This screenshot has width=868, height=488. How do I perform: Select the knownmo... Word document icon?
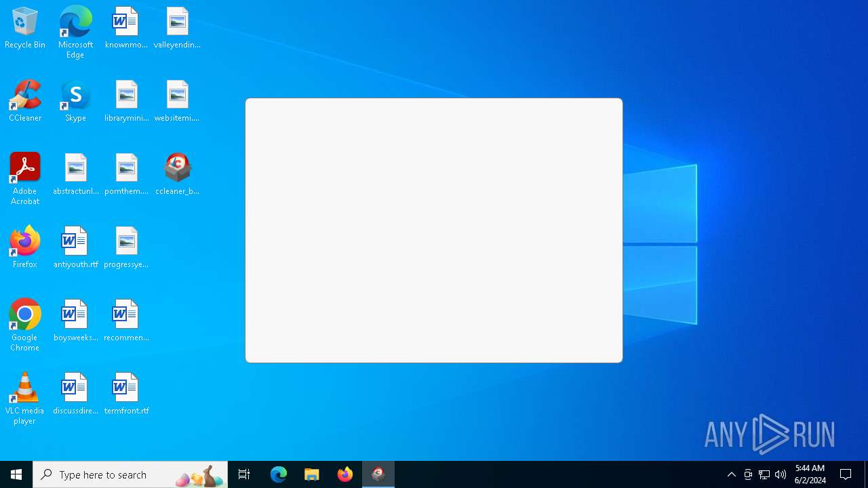126,28
